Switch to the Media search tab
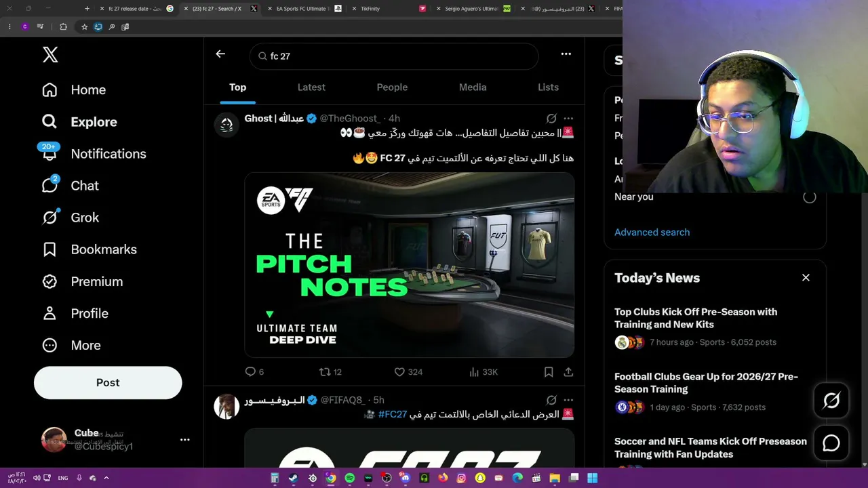The height and width of the screenshot is (488, 868). point(473,87)
